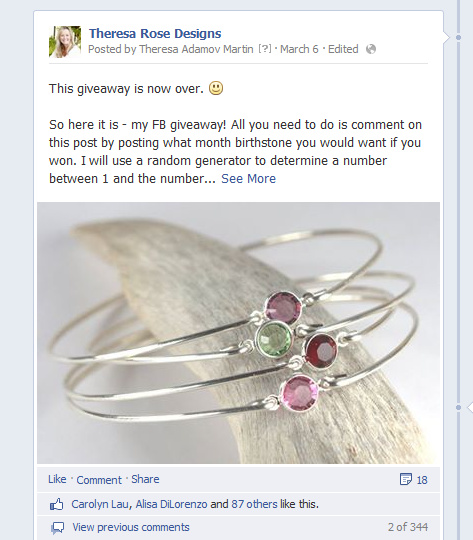Open Carolyn Lau's profile
473x540 pixels.
coord(100,504)
